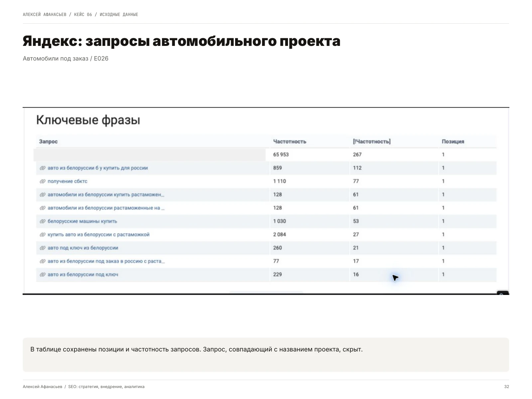Click breadcrumb 'КЕЙС 06'
The height and width of the screenshot is (399, 532).
(83, 14)
